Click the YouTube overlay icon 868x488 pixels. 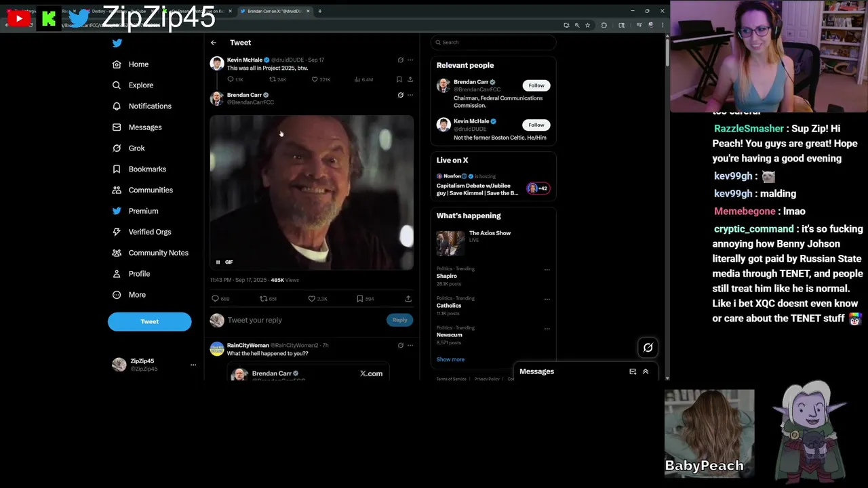pos(19,18)
